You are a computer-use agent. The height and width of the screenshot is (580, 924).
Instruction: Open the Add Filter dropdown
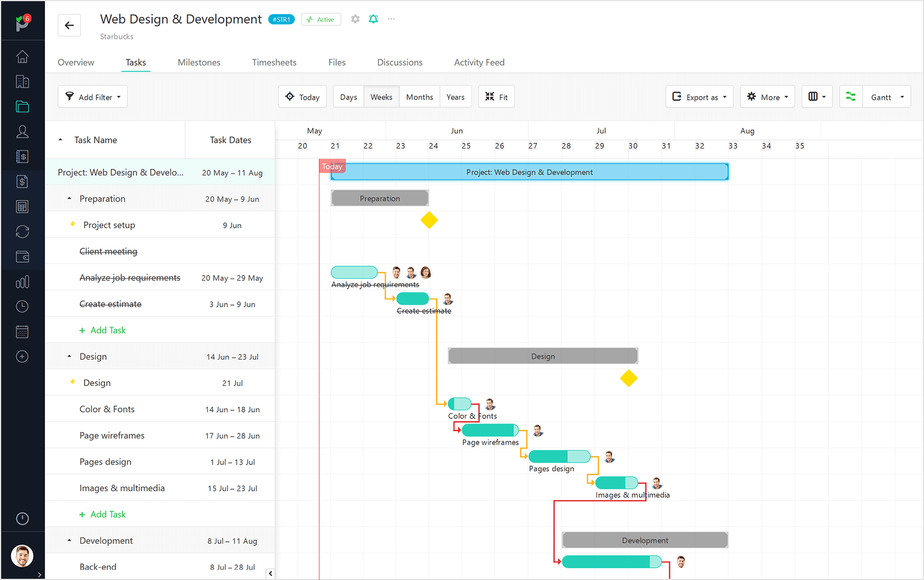coord(92,96)
